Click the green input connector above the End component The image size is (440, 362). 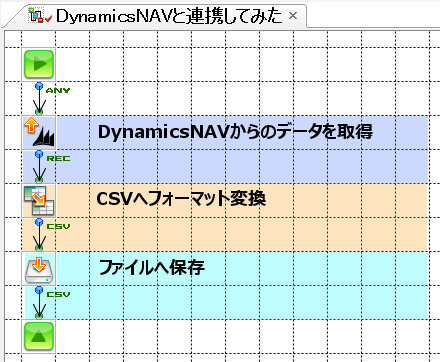[39, 316]
